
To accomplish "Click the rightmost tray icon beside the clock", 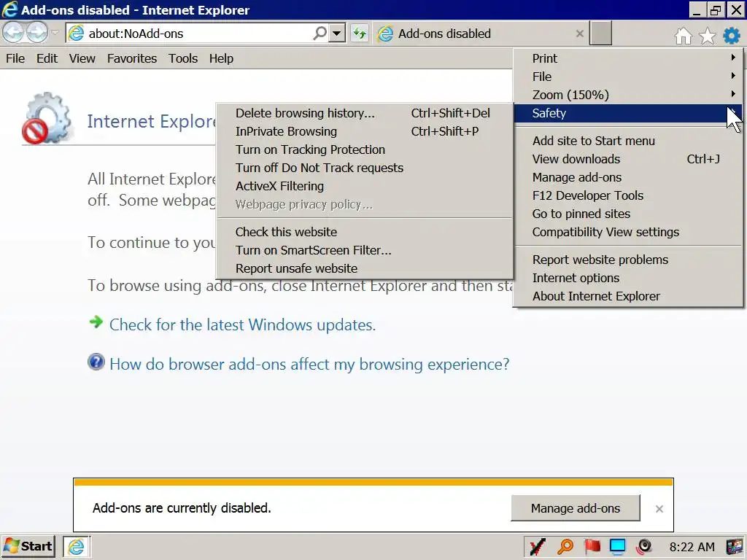I will click(x=734, y=546).
